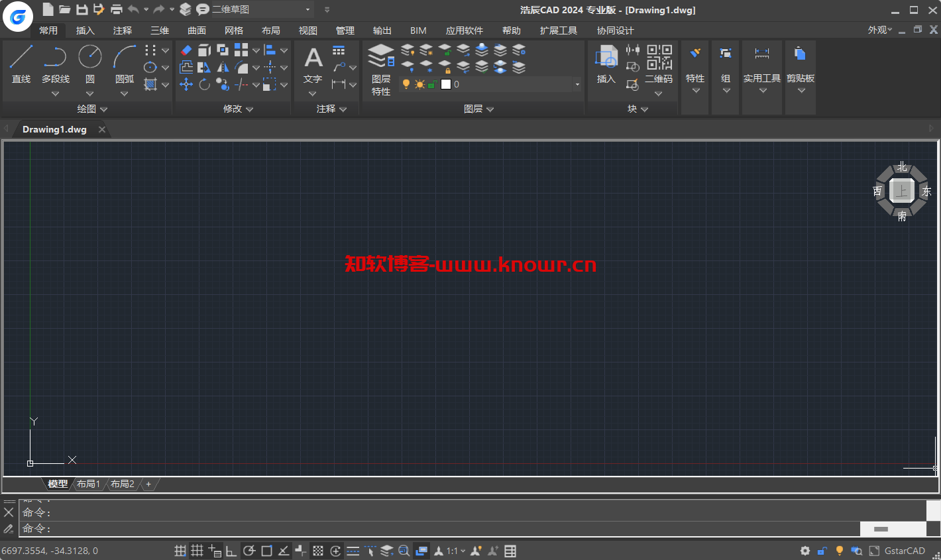Toggle snap mode in status bar

180,551
